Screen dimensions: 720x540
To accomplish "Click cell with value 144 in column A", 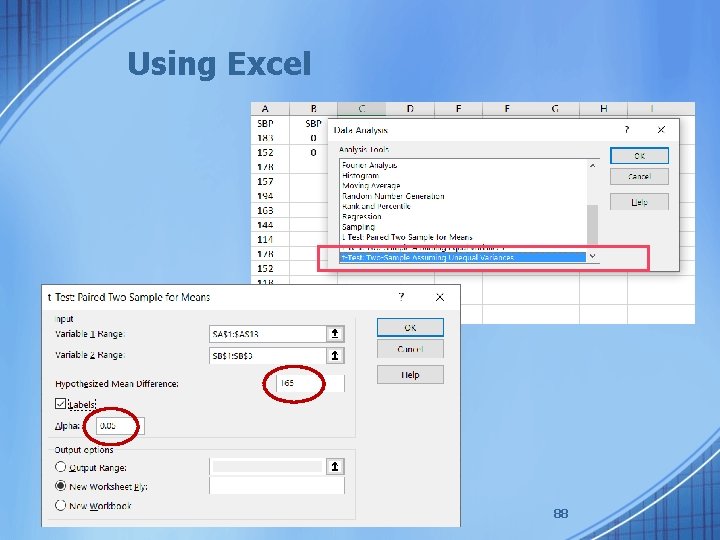I will point(270,225).
